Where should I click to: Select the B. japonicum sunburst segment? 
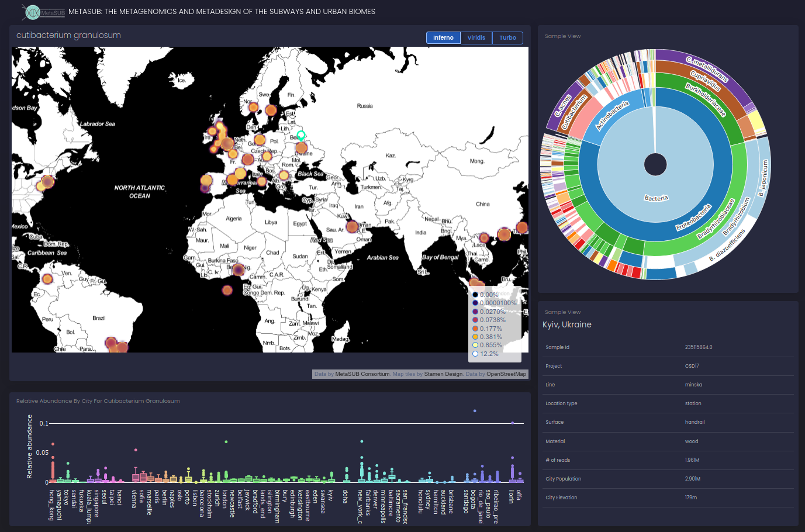pos(763,178)
